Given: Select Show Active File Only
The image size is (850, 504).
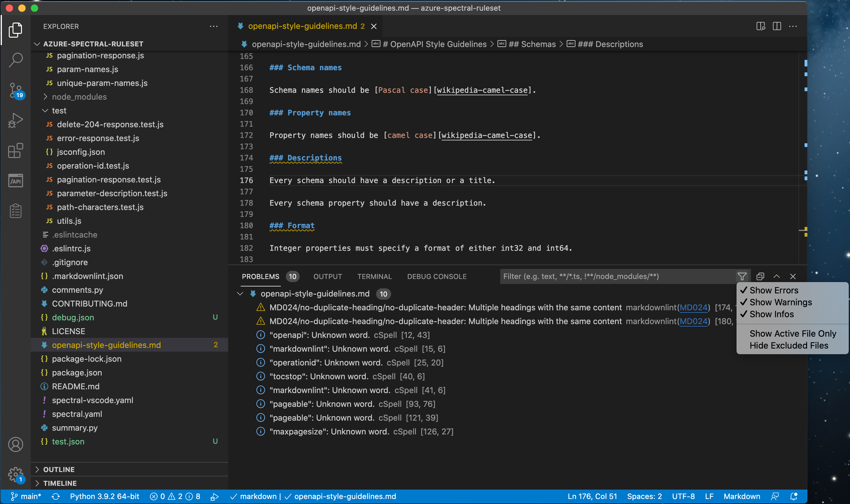Looking at the screenshot, I should click(792, 333).
